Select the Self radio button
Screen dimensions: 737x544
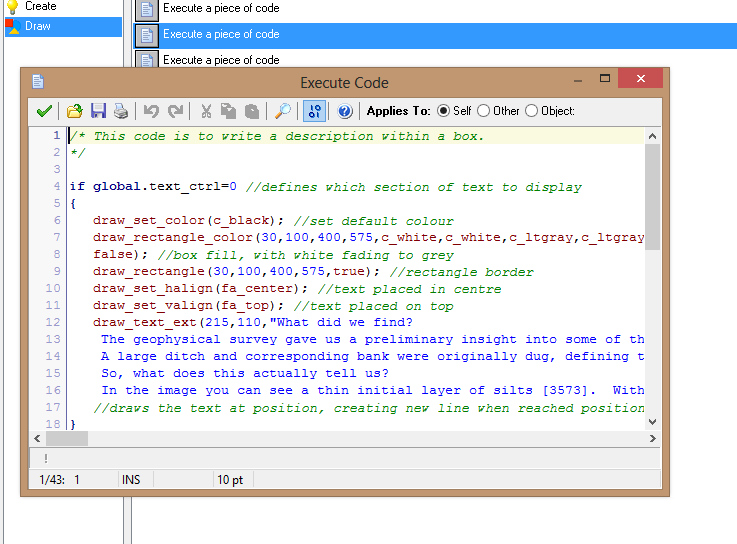pyautogui.click(x=444, y=111)
